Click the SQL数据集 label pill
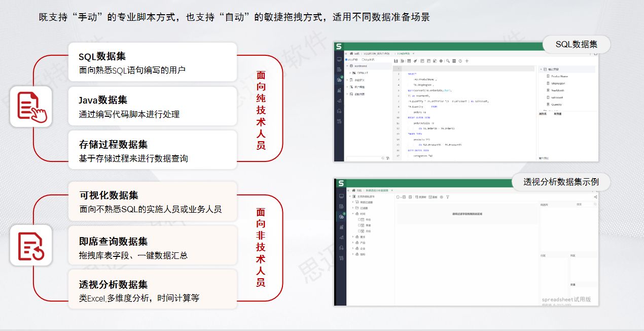The width and height of the screenshot is (644, 331). (x=577, y=44)
